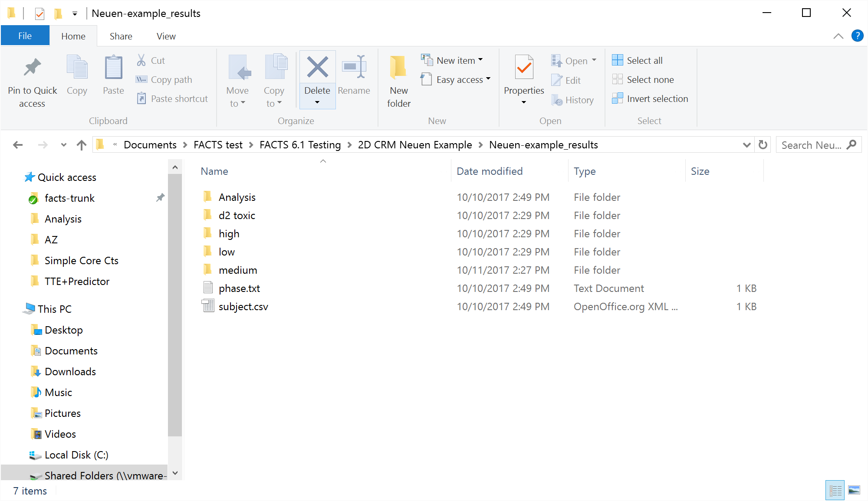Select the subject.csv file

point(243,307)
